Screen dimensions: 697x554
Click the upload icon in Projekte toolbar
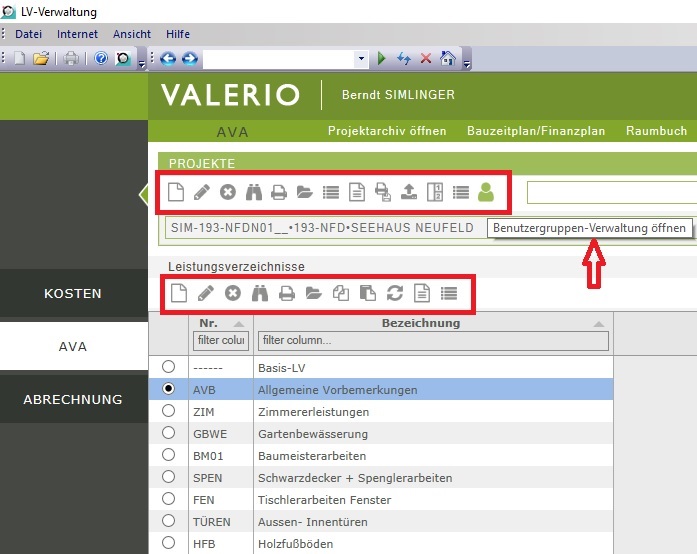(x=408, y=192)
